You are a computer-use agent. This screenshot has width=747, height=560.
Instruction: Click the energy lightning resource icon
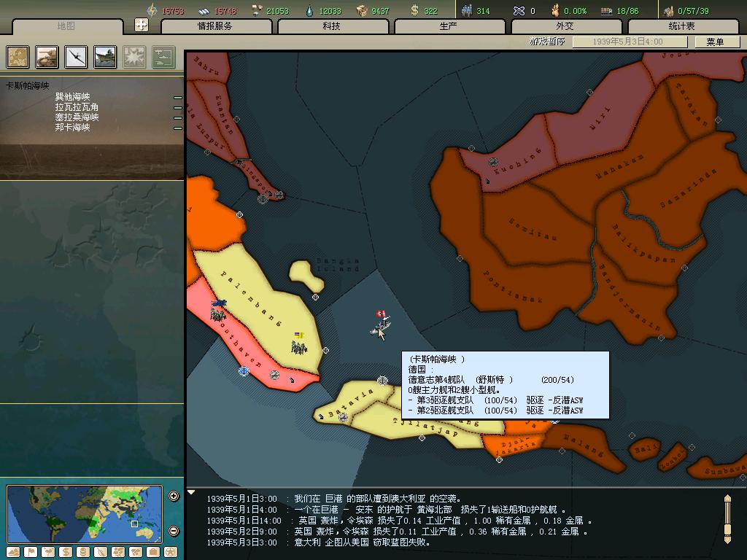coord(152,10)
